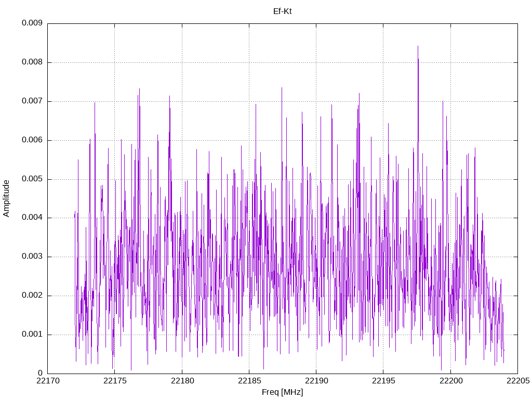
Task: Click the 22185 x-axis tick label
Action: (249, 381)
